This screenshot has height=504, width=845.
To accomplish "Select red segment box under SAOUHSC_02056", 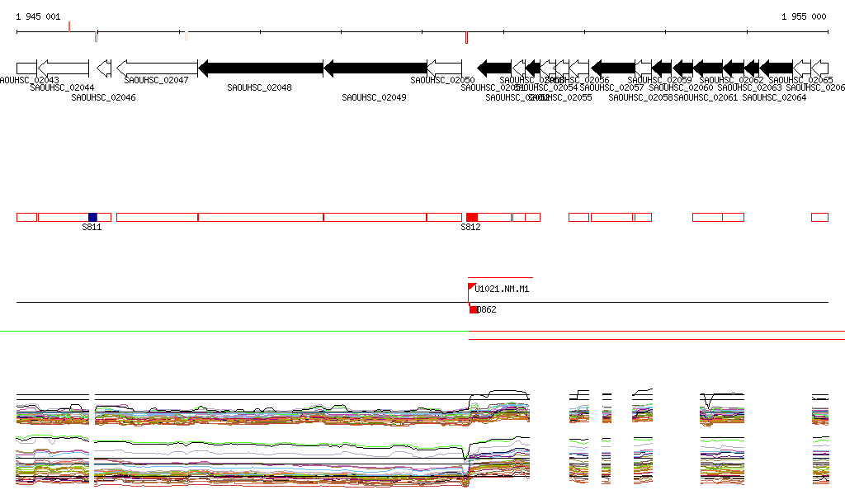I will click(x=578, y=218).
